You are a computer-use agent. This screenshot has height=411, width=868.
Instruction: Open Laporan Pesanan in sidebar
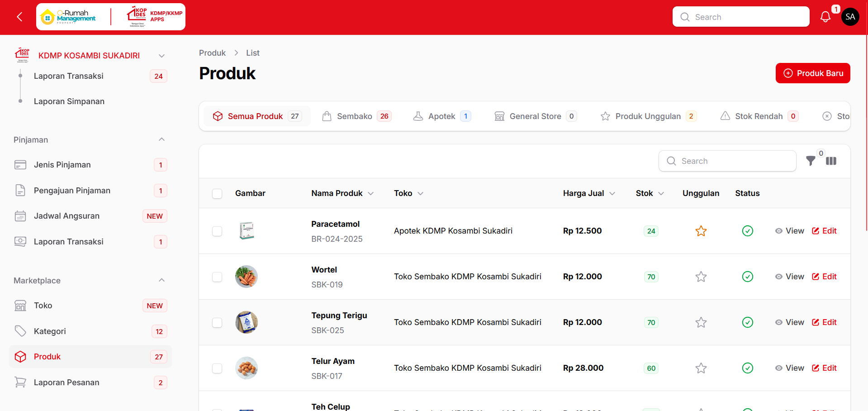coord(66,382)
